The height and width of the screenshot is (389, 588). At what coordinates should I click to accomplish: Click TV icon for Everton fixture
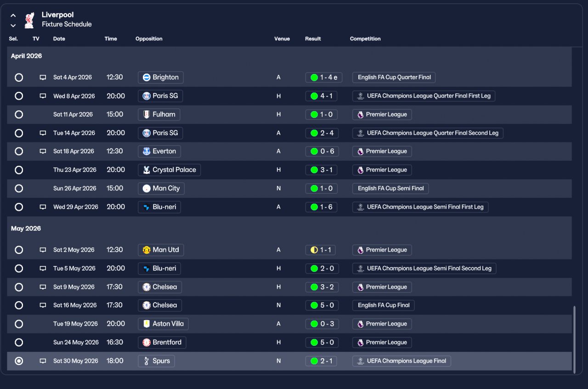43,152
